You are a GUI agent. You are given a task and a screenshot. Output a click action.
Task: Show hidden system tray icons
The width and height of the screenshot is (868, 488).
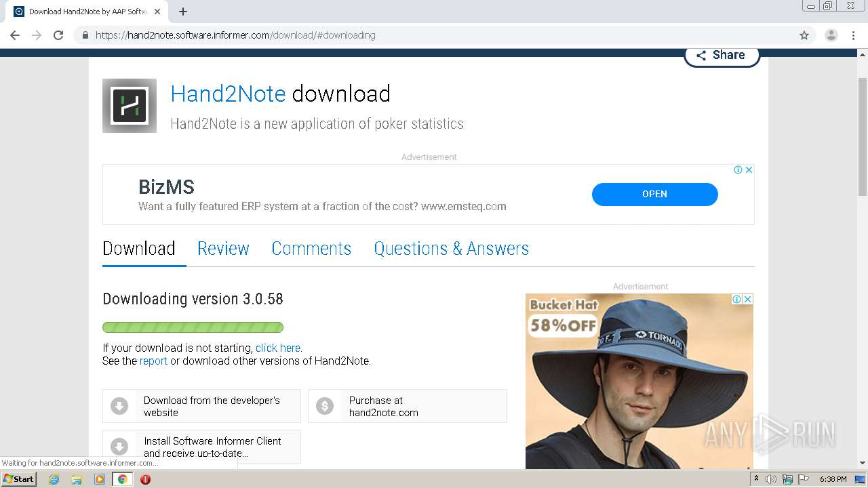[756, 479]
